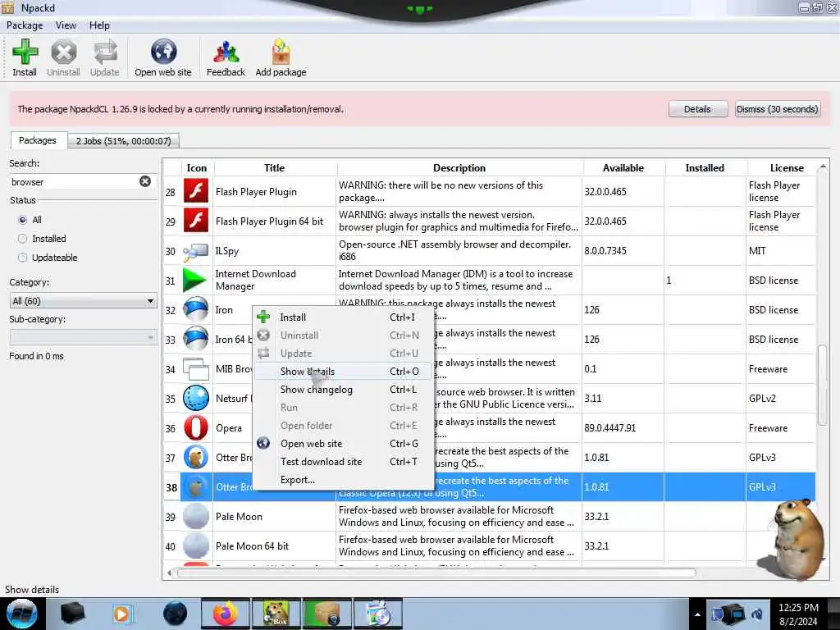840x630 pixels.
Task: Click the media player taskbar icon
Action: point(121,614)
